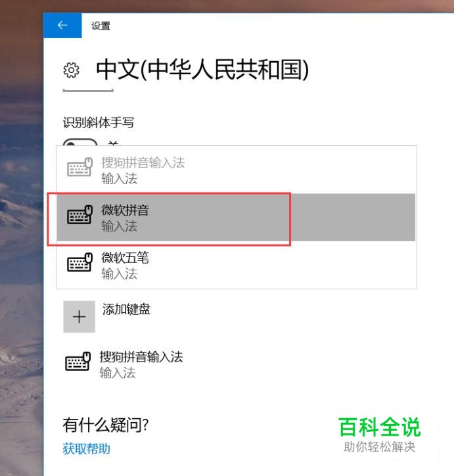This screenshot has height=476, width=454.
Task: Toggle the 识别斜体手写 switch
Action: point(80,142)
